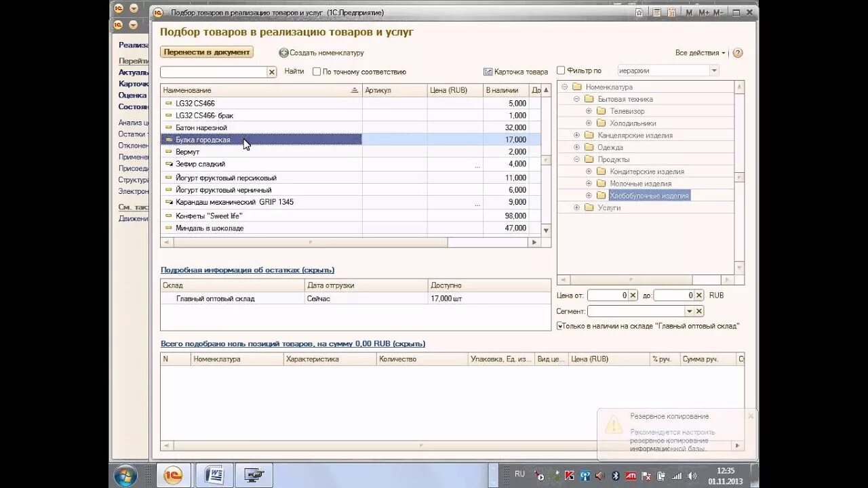Expand Телевизор folder
The height and width of the screenshot is (488, 868).
pos(589,111)
